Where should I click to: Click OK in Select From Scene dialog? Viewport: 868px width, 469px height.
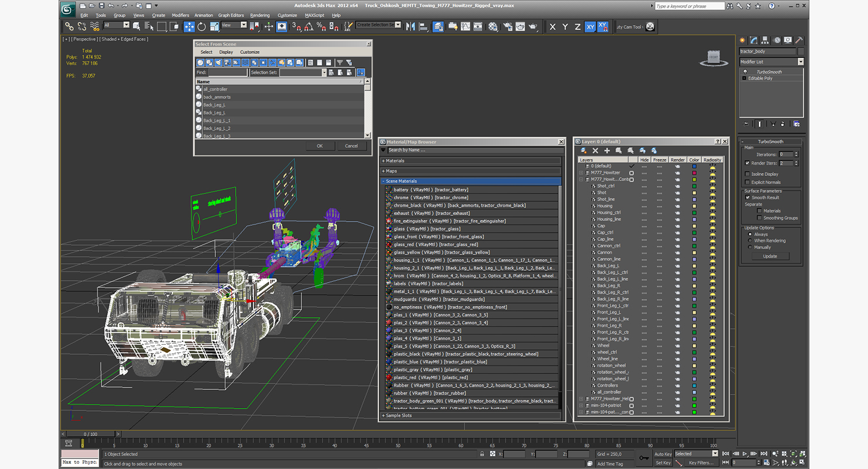320,146
